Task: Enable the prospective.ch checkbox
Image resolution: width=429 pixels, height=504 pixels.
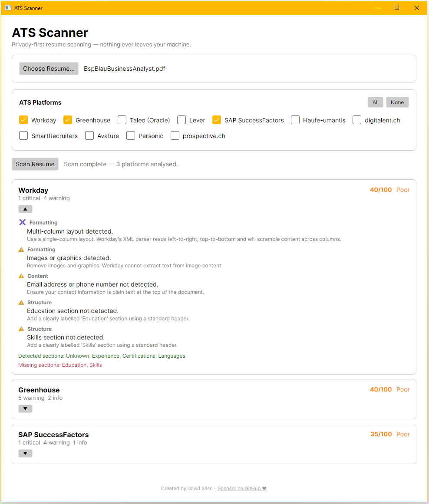Action: pyautogui.click(x=175, y=135)
